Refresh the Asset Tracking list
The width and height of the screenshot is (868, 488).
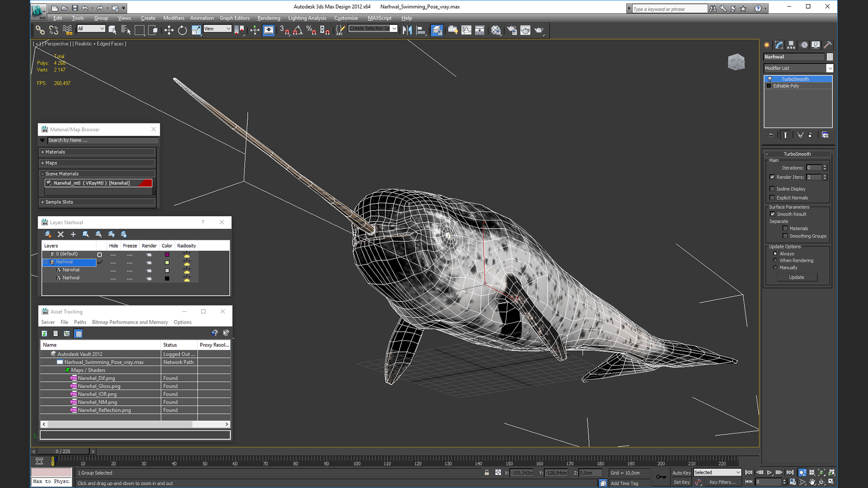coord(44,333)
